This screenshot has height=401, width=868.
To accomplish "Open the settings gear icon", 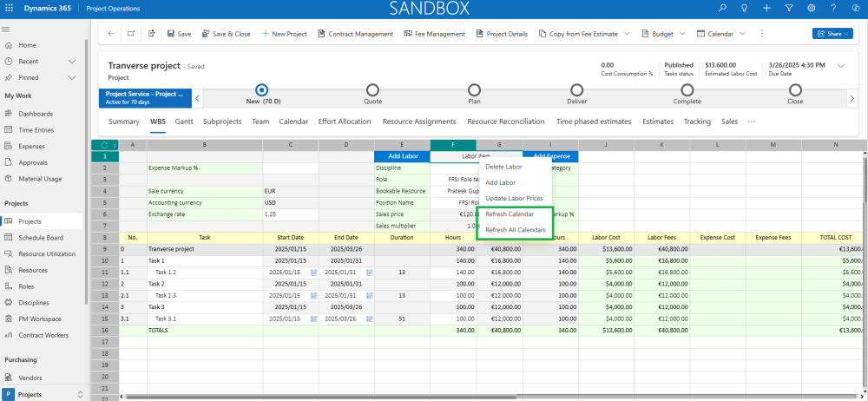I will click(811, 9).
